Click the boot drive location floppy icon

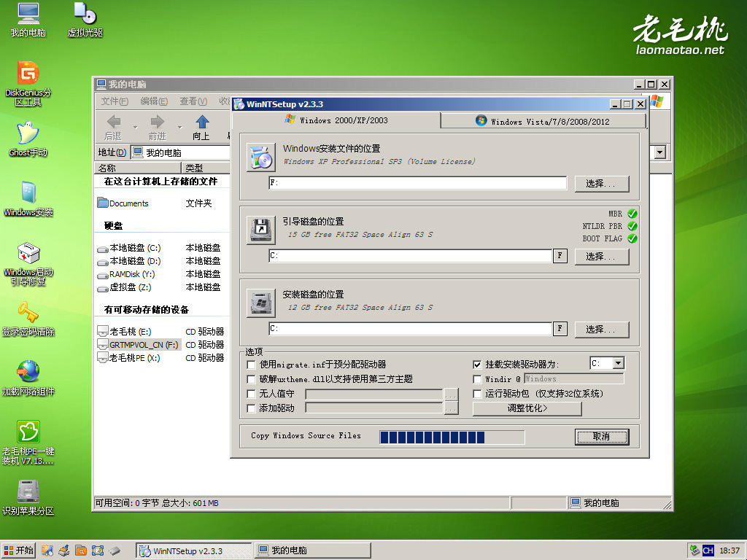(261, 230)
